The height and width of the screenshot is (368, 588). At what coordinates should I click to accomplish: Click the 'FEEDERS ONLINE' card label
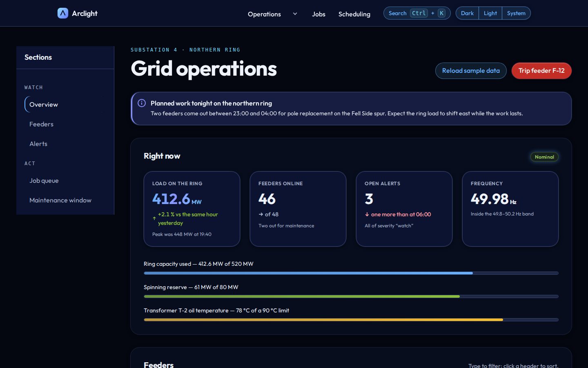281,184
